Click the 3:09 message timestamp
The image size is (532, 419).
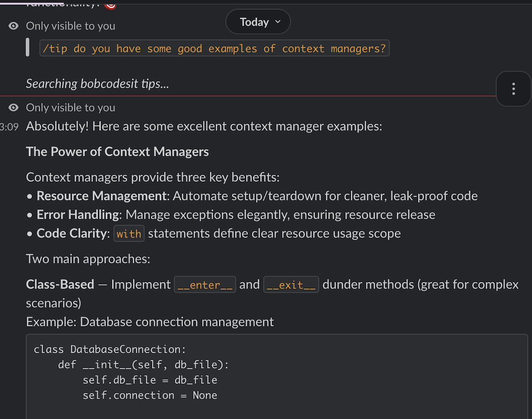(x=9, y=127)
